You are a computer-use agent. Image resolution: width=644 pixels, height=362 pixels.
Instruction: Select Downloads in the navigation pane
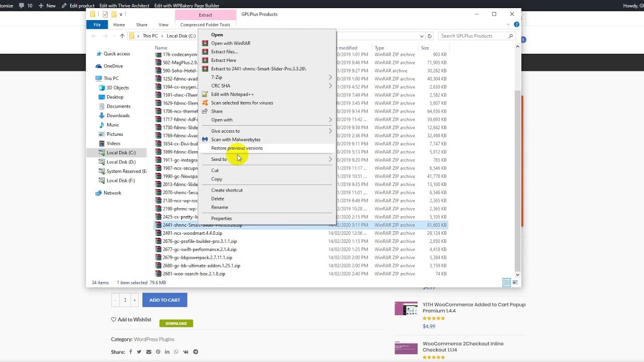point(118,116)
